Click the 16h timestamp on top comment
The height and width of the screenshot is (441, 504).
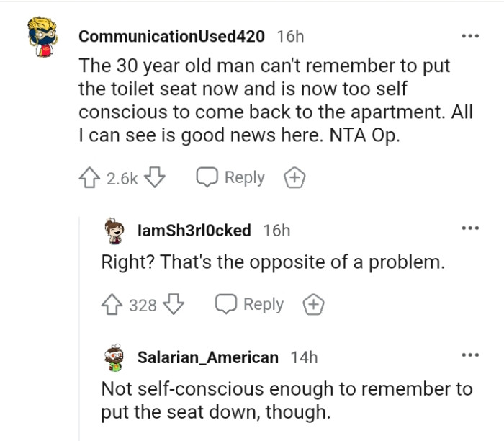click(x=290, y=36)
